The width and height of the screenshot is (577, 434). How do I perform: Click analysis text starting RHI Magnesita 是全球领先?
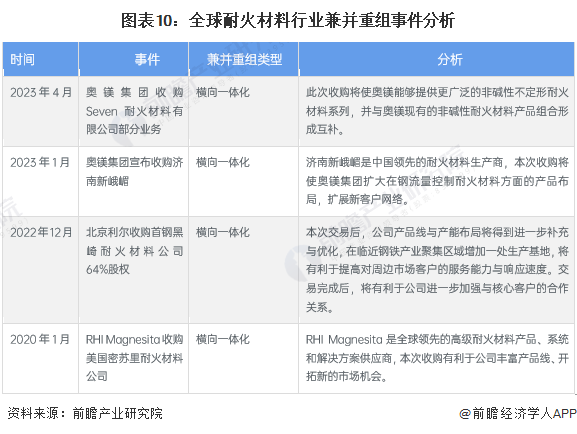point(437,357)
